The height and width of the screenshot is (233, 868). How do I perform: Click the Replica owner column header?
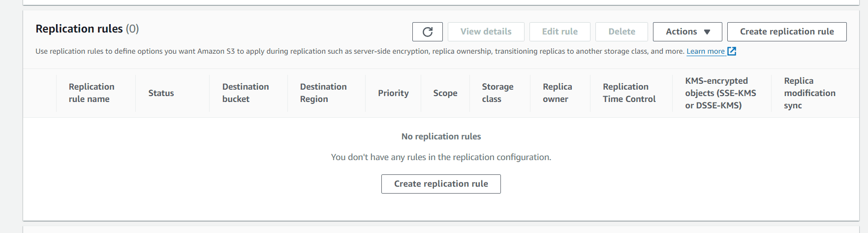(558, 93)
